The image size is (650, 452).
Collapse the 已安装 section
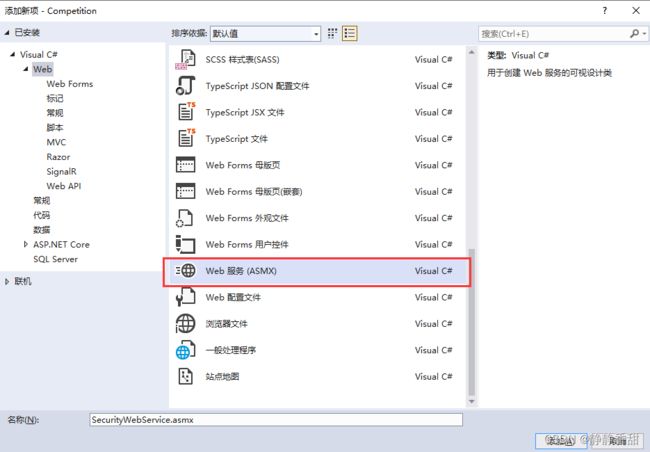click(7, 32)
